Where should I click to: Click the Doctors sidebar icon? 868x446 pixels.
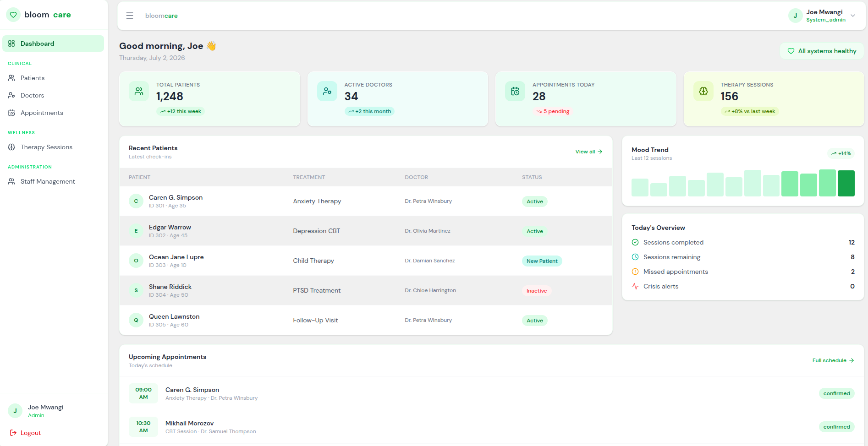click(11, 95)
